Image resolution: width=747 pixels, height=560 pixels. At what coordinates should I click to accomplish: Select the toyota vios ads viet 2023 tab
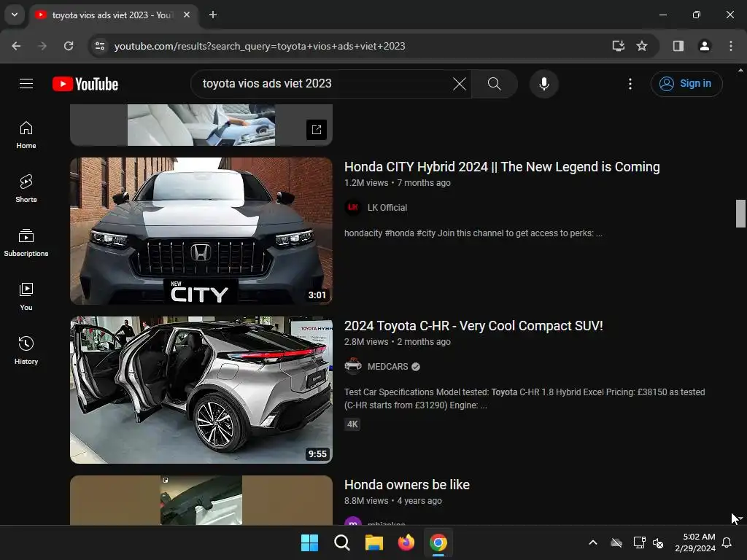pos(113,15)
